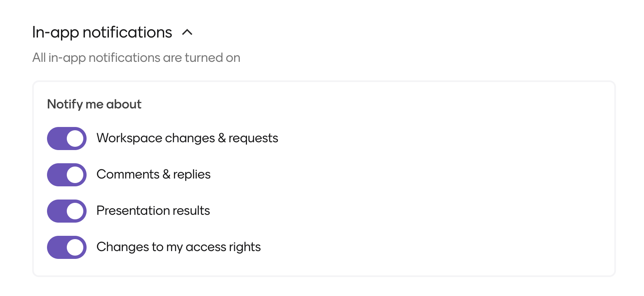Click the Presentation results toggle knob
This screenshot has width=644, height=296.
pos(74,211)
